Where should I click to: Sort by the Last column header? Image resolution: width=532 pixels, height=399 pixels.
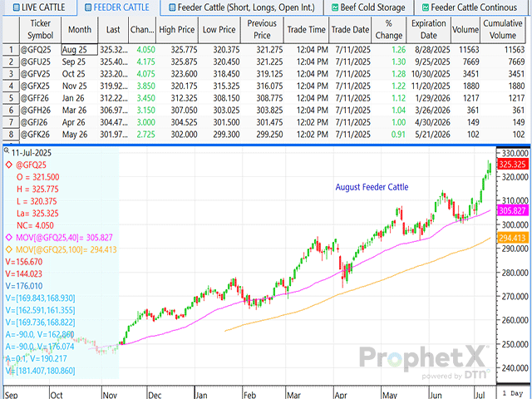coord(113,30)
